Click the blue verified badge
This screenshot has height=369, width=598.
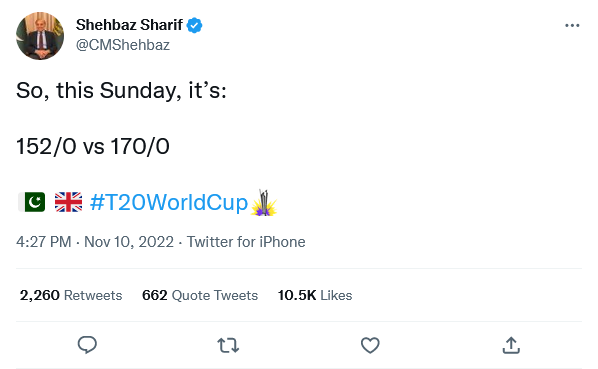(x=195, y=26)
